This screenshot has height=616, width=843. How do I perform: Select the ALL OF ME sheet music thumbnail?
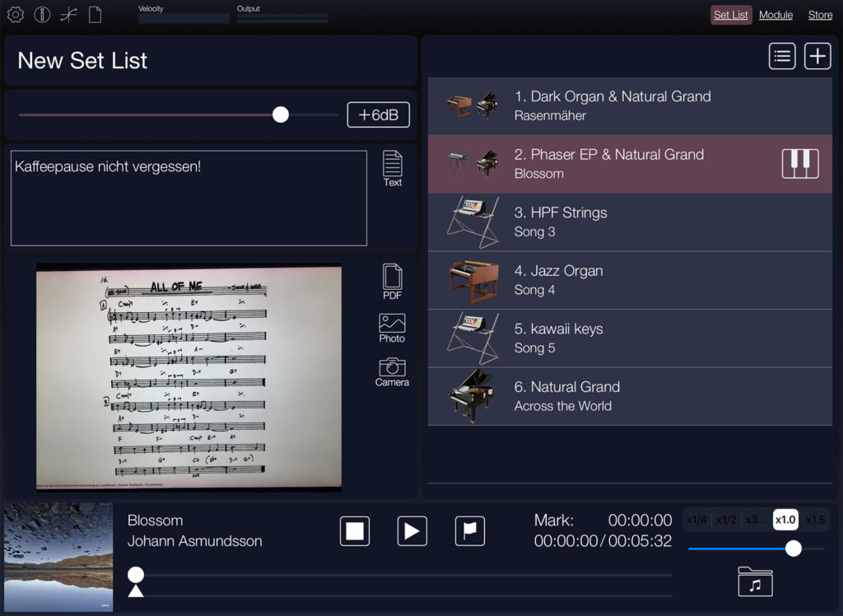click(x=188, y=376)
